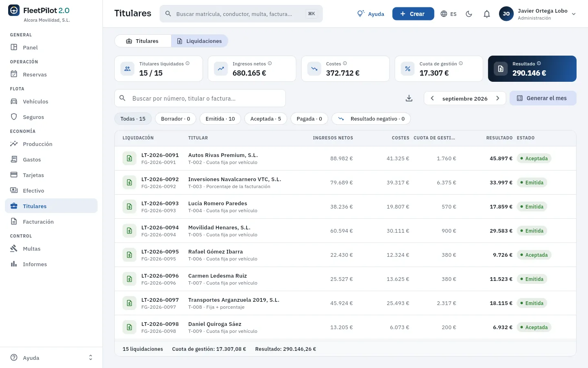The image size is (588, 368).
Task: Filter by Emitida status
Action: (220, 119)
